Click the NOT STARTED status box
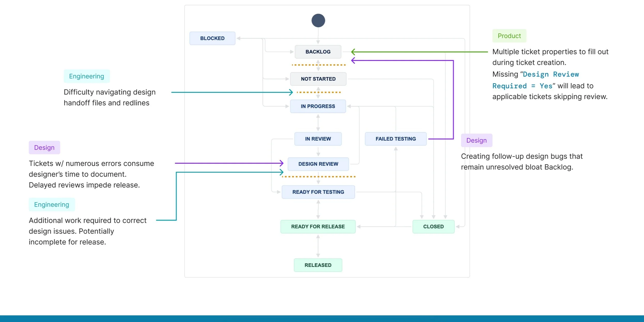Image resolution: width=644 pixels, height=322 pixels. point(318,79)
